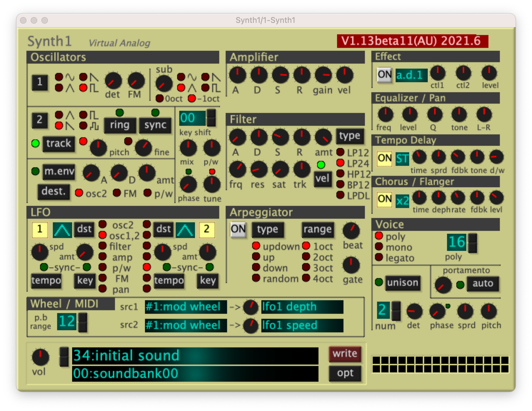Click the oscillator sync button
Viewport: 532px width, 411px height.
coord(155,125)
